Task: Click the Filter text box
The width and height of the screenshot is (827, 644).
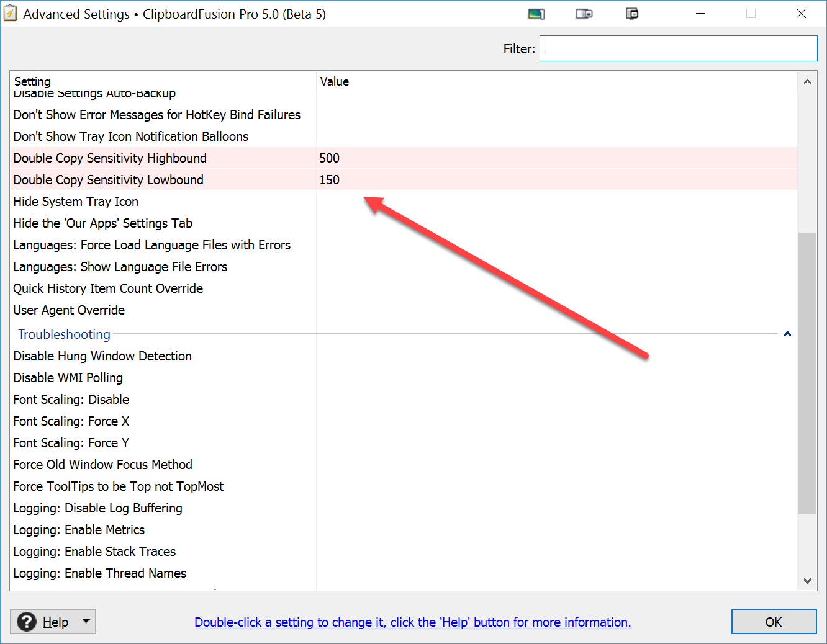Action: (x=678, y=48)
